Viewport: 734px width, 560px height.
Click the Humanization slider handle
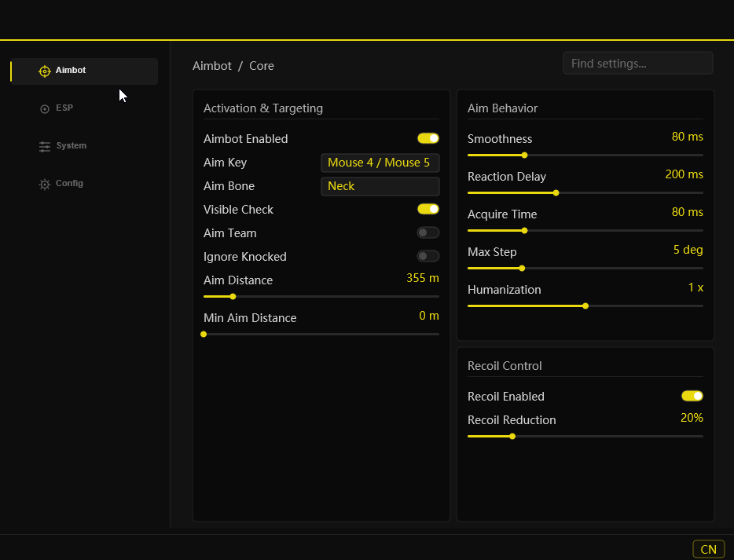point(585,306)
